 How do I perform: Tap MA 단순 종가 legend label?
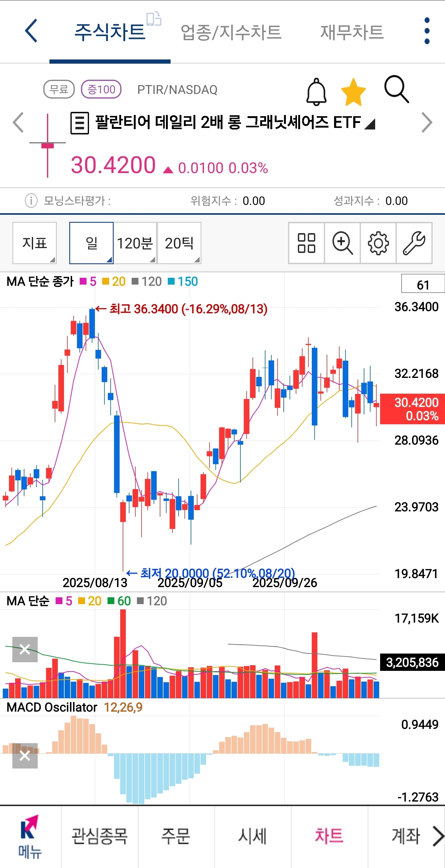(40, 282)
